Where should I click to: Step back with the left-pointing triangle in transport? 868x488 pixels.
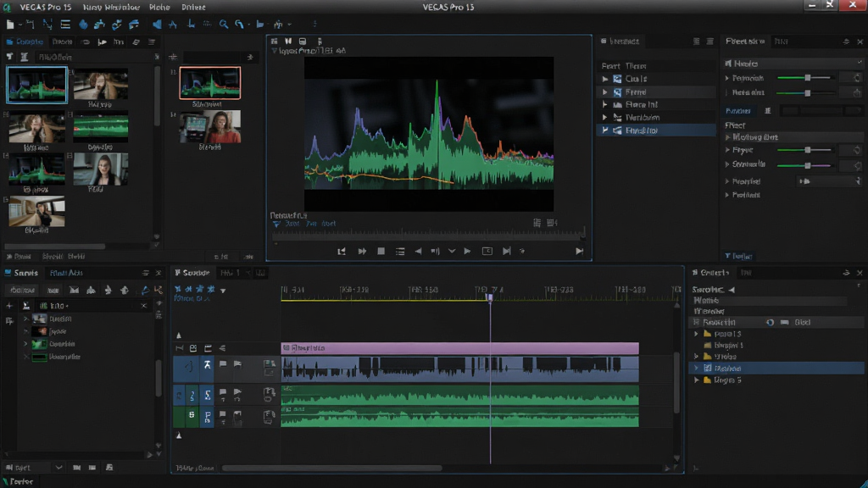tap(418, 251)
